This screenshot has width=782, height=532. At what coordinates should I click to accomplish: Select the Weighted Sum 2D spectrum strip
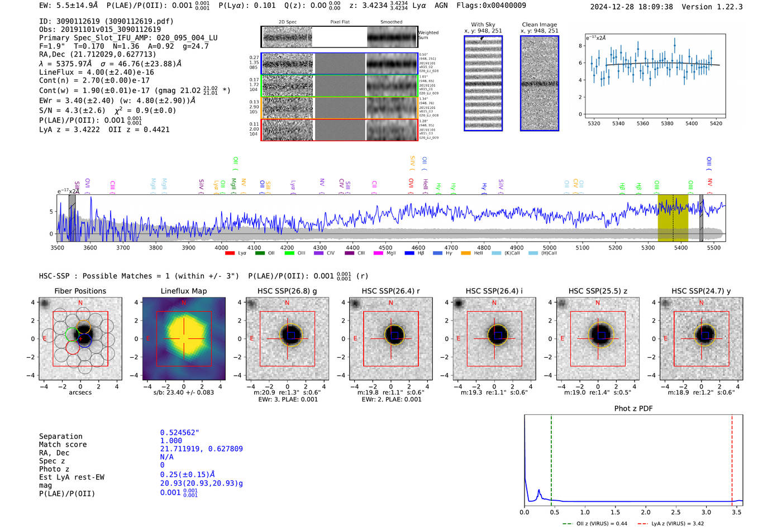tap(339, 37)
